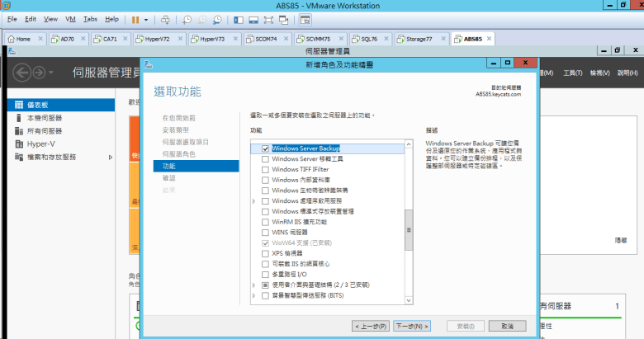Select Hyper-V in the left sidebar

pyautogui.click(x=40, y=144)
